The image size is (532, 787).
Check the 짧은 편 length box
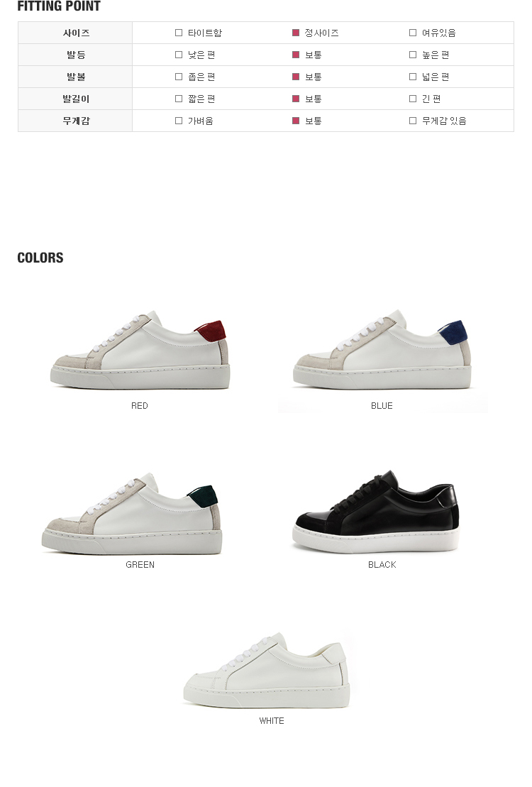pyautogui.click(x=179, y=99)
